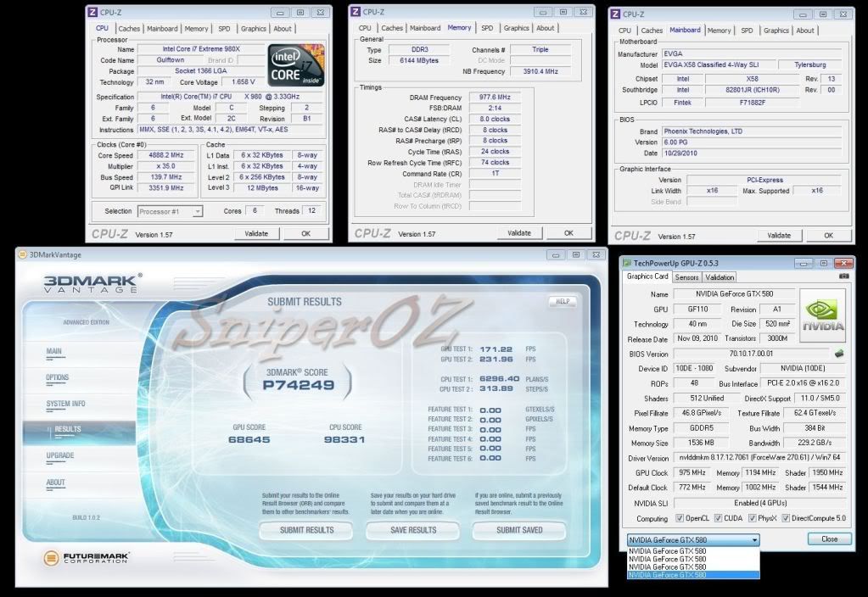Click the BIOS save chip icon in GPU-Z
The width and height of the screenshot is (868, 597).
click(838, 354)
